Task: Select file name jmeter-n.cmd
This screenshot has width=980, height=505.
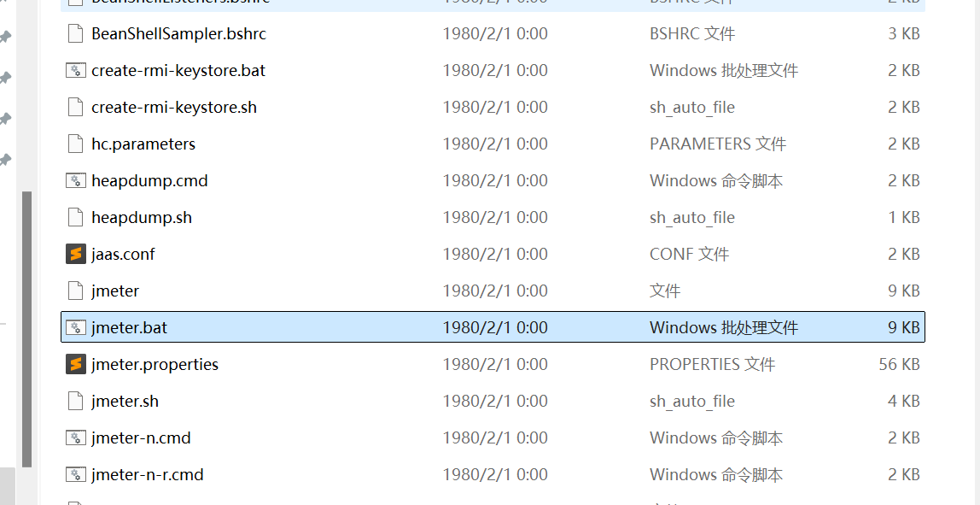Action: (141, 438)
